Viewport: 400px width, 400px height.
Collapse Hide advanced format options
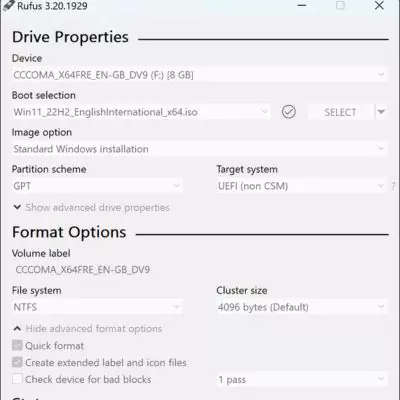88,329
